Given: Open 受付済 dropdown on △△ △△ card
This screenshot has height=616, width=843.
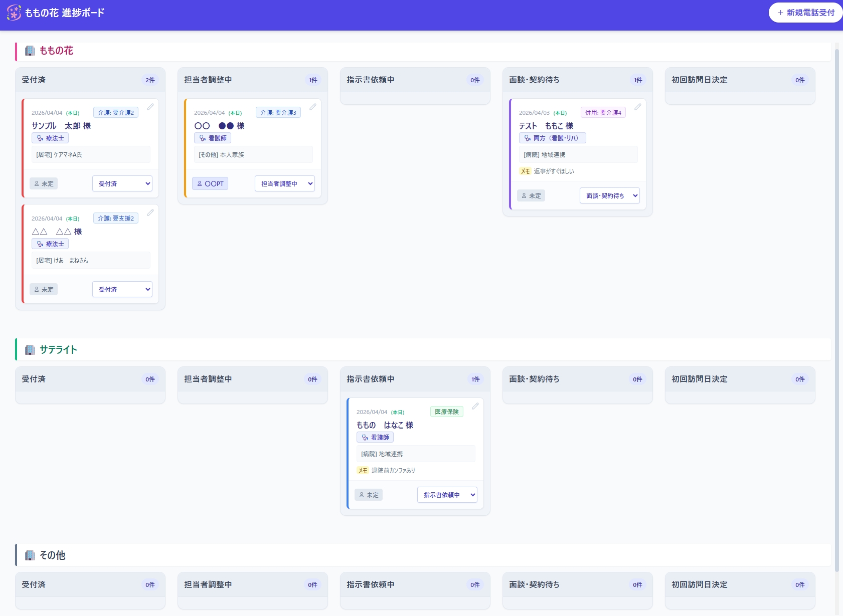Looking at the screenshot, I should [122, 289].
